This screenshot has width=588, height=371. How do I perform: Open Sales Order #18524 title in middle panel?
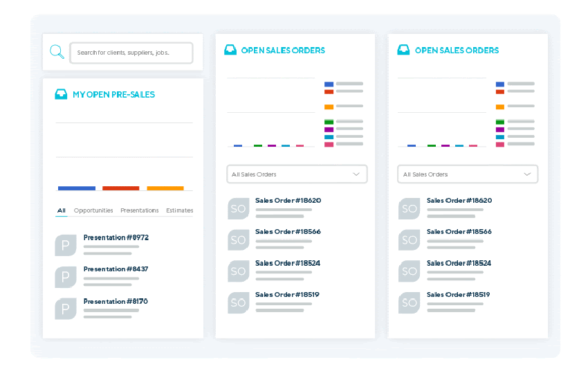288,263
